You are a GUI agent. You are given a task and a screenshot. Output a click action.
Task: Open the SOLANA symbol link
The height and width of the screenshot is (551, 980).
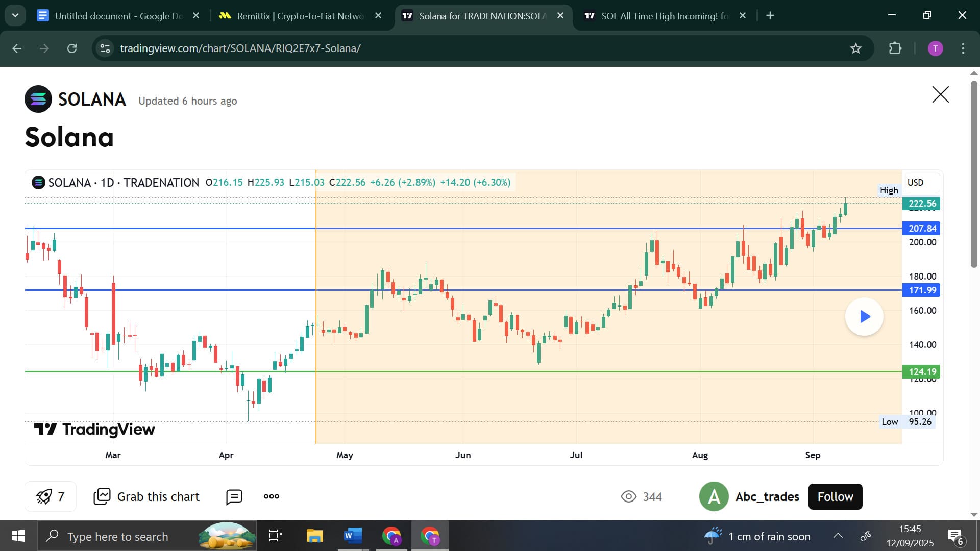pyautogui.click(x=92, y=99)
